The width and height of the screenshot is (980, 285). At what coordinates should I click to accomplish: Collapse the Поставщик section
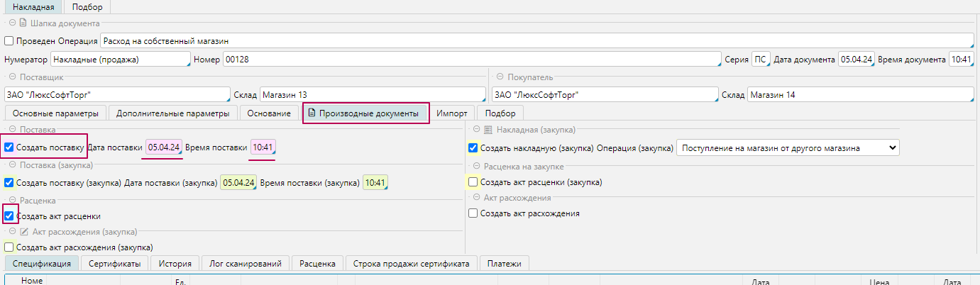pos(12,77)
